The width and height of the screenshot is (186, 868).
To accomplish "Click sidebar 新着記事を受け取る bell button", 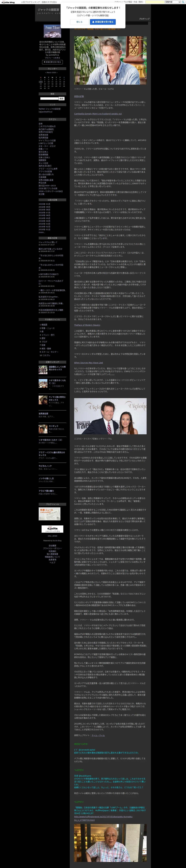I will (52, 62).
